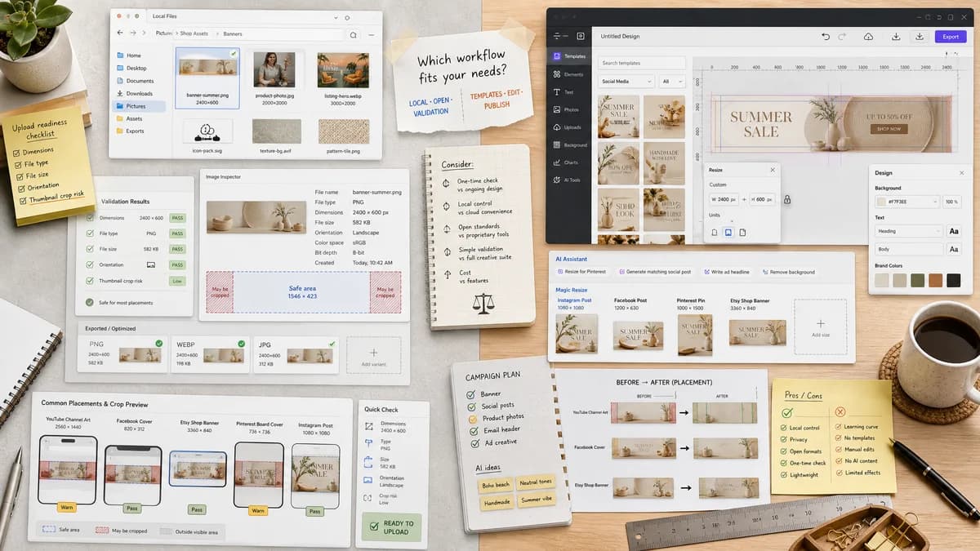Click Add variant in Exported / Optimized
This screenshot has height=551, width=980.
373,355
